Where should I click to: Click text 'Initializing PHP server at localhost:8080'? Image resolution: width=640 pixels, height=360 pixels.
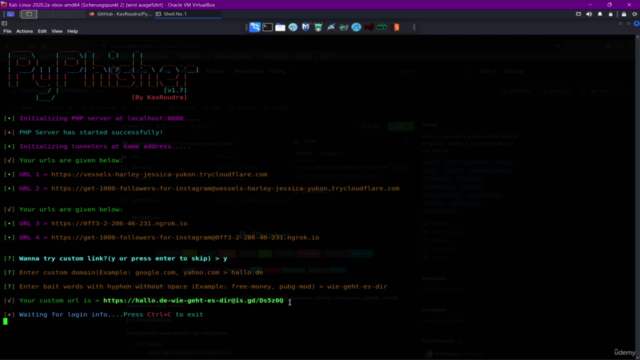109,118
